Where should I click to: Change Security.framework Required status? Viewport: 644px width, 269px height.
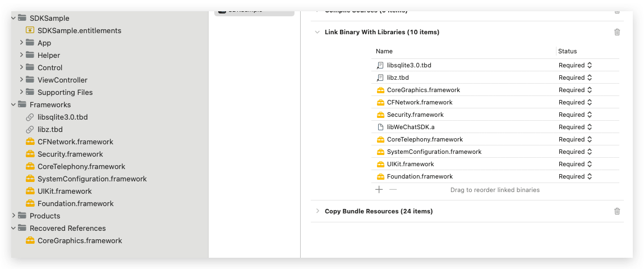tap(576, 115)
